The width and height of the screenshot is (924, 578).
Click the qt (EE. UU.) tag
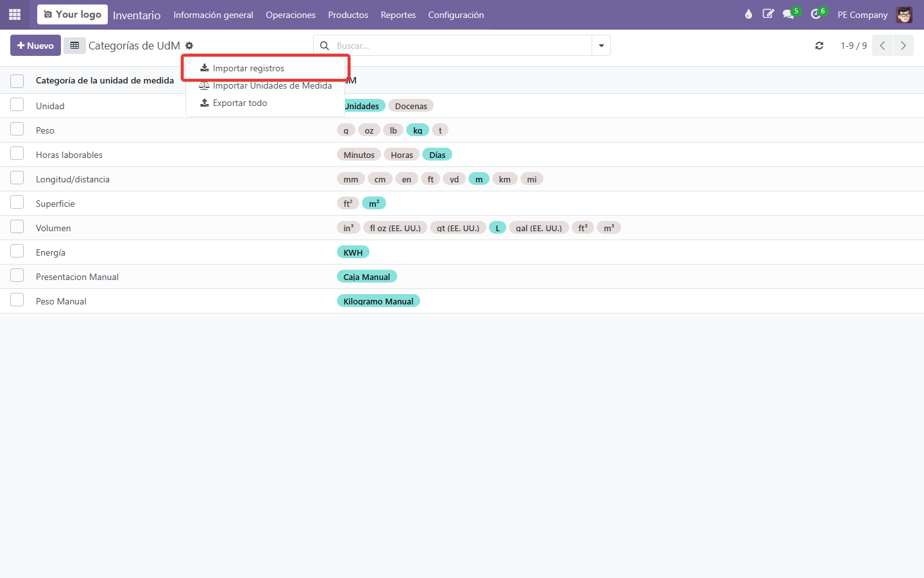pyautogui.click(x=458, y=228)
